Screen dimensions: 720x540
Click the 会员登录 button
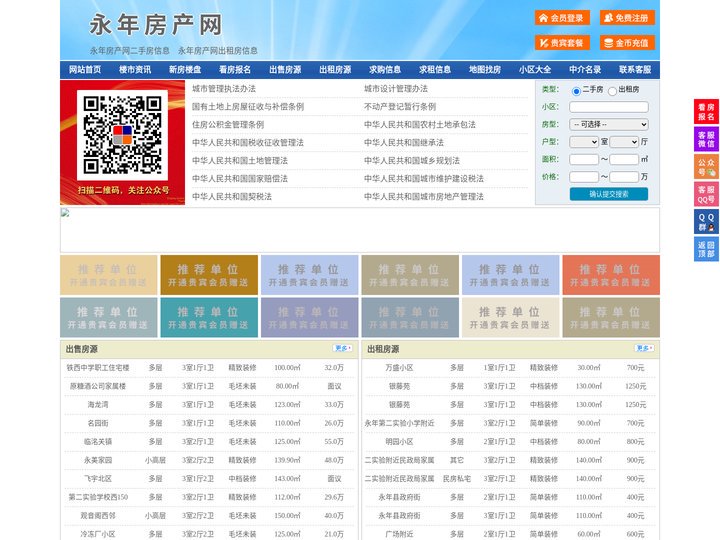click(562, 18)
